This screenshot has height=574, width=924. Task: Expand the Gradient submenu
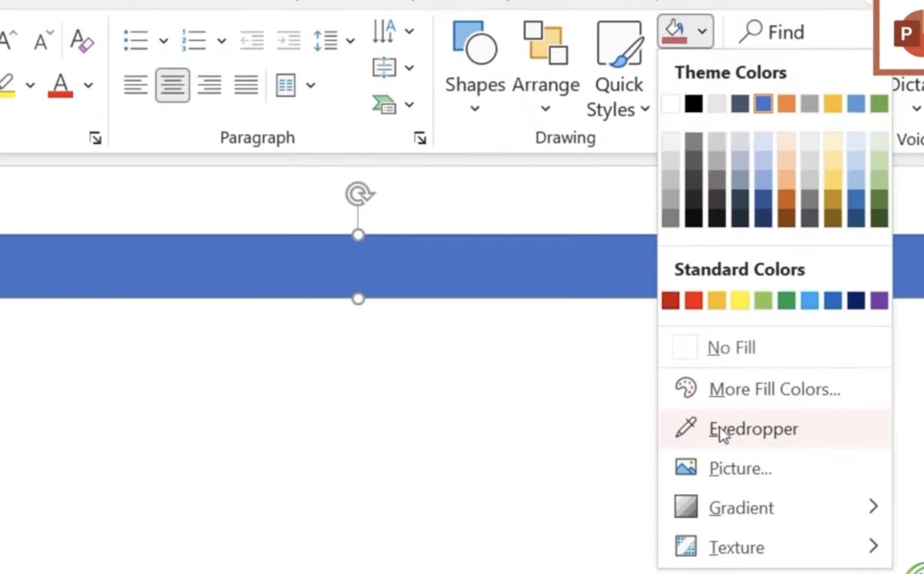tap(741, 508)
